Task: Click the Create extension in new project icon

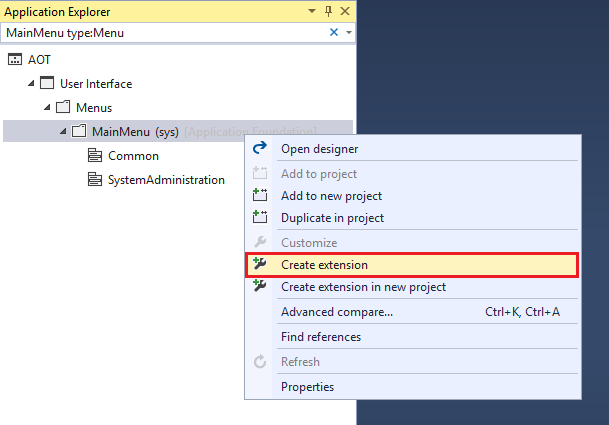Action: pyautogui.click(x=260, y=287)
